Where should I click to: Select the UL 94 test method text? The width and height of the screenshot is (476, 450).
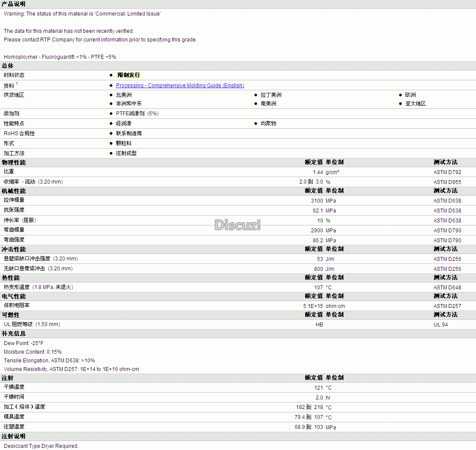coord(441,325)
